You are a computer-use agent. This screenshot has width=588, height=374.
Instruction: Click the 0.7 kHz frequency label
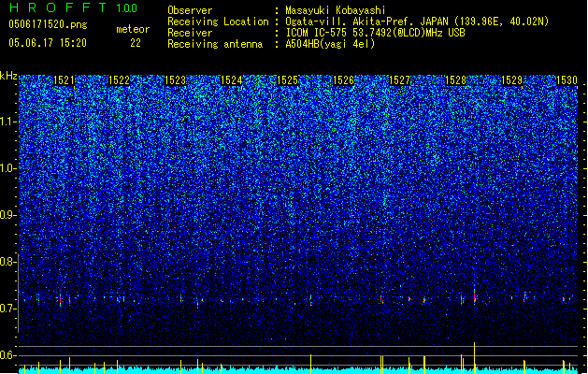[8, 309]
